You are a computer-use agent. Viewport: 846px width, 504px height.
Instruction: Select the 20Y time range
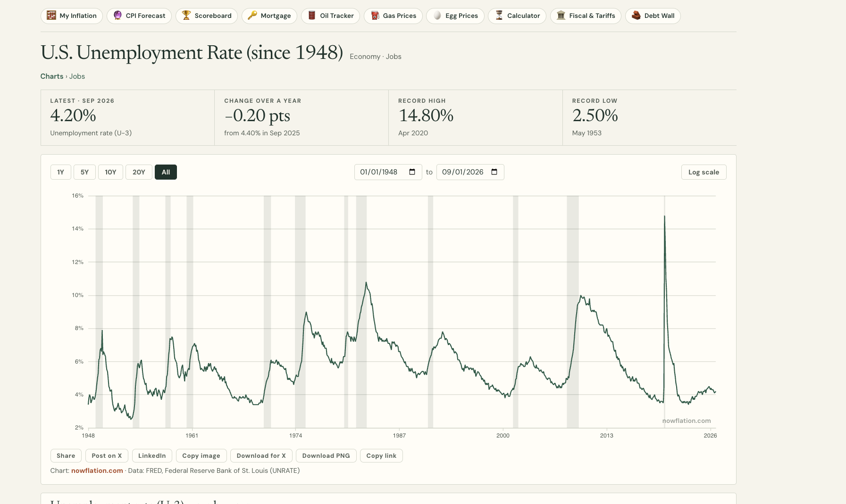pos(139,172)
